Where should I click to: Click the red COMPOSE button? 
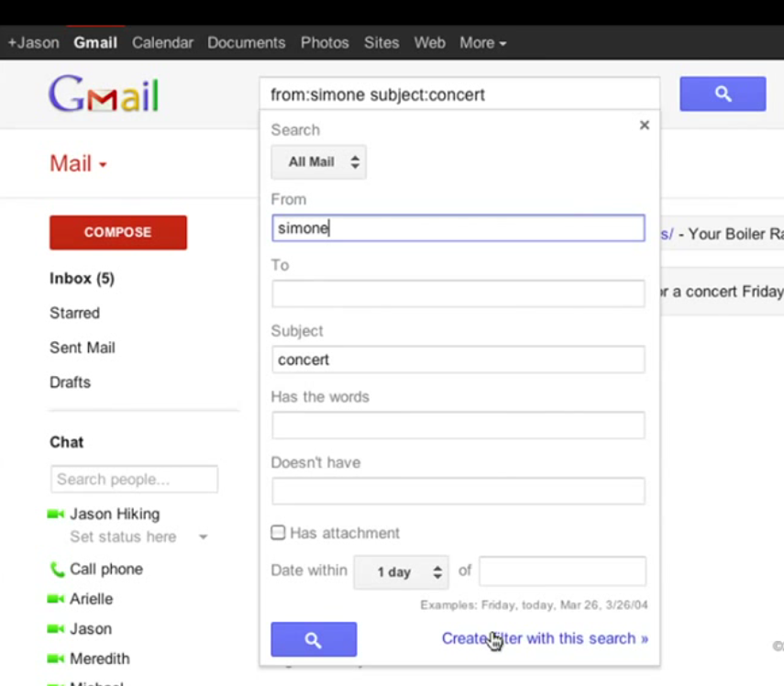tap(118, 233)
